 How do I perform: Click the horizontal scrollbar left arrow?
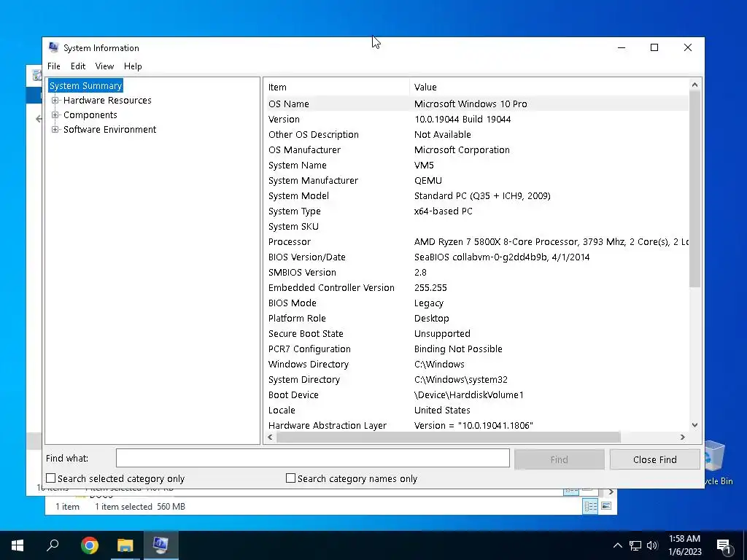click(x=271, y=437)
